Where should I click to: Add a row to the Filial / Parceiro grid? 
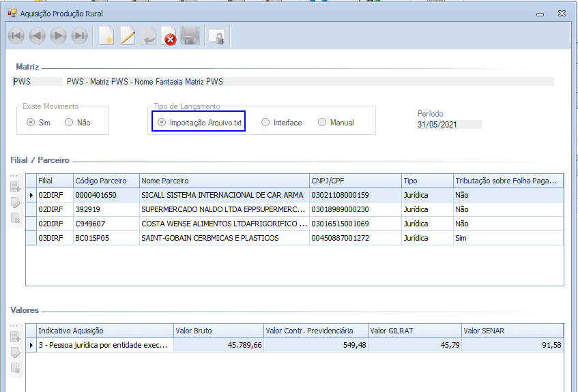(16, 187)
